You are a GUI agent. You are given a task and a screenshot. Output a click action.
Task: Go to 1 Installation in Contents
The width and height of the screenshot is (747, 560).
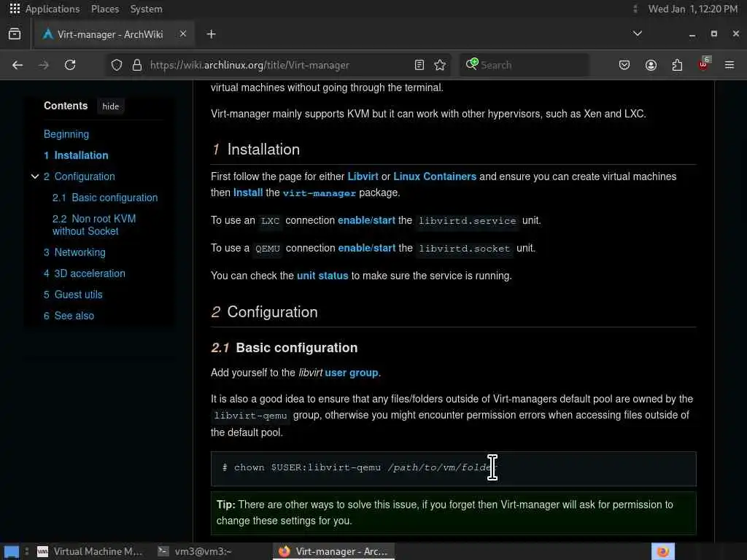coord(76,155)
